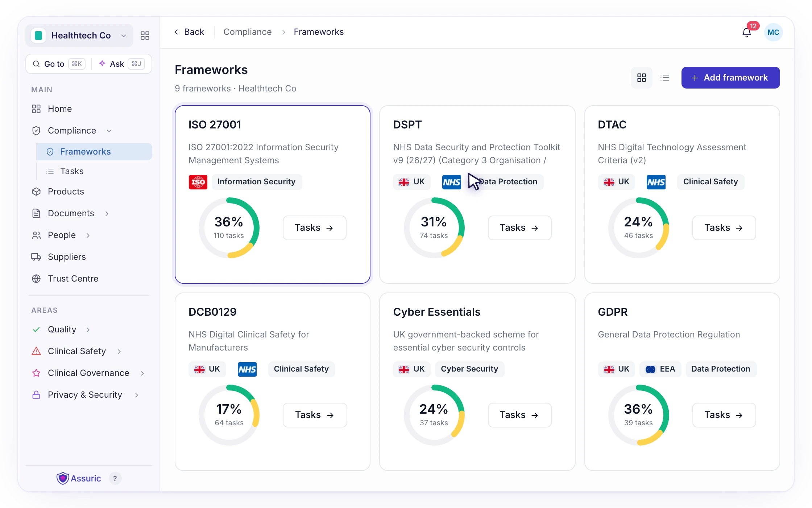Screen dimensions: 812x508
Task: Click the NHS logo on DSPT card
Action: tap(452, 182)
